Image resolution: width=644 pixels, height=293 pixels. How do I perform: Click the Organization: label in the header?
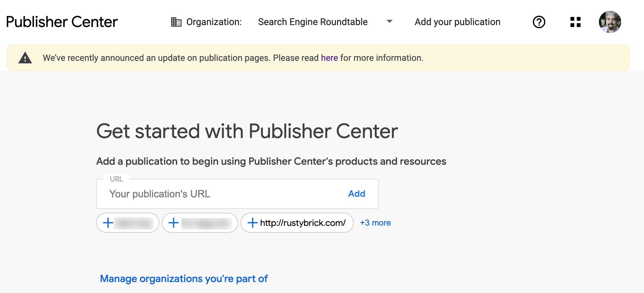214,22
